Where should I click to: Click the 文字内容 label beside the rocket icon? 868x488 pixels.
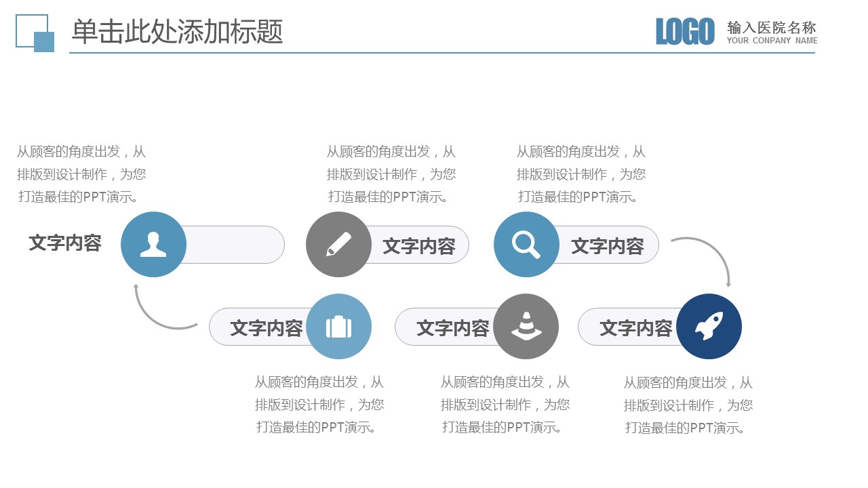pos(635,328)
